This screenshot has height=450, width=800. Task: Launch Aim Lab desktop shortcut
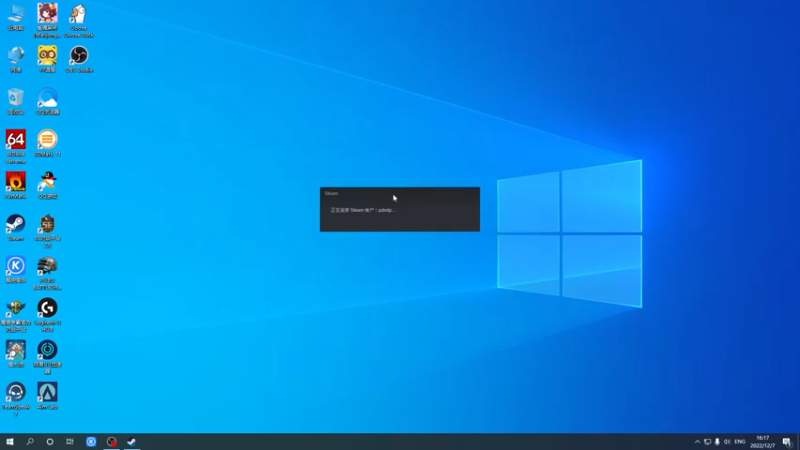[x=47, y=396]
